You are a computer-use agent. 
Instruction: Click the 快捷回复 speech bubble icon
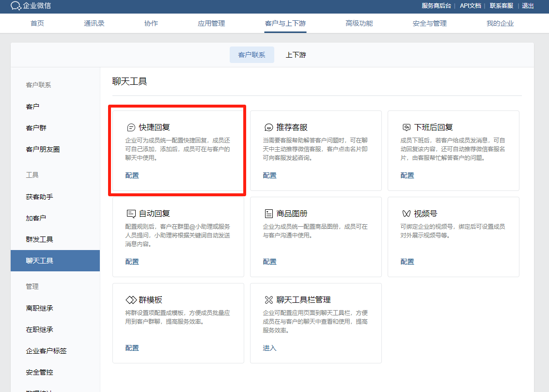130,127
